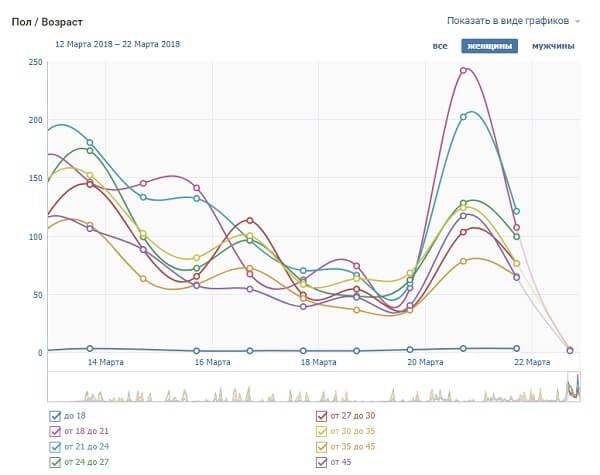Toggle the 'от 18 до 21' checkbox
The height and width of the screenshot is (475, 600).
pyautogui.click(x=54, y=431)
